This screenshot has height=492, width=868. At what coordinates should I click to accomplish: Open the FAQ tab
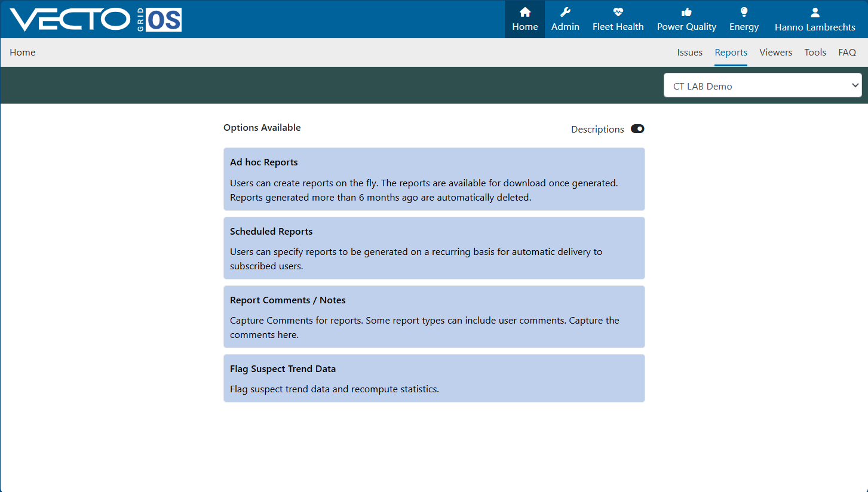pos(847,53)
